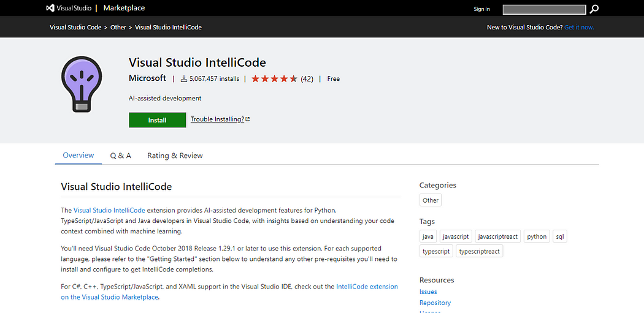Open the Trouble Installing? link

pyautogui.click(x=218, y=119)
